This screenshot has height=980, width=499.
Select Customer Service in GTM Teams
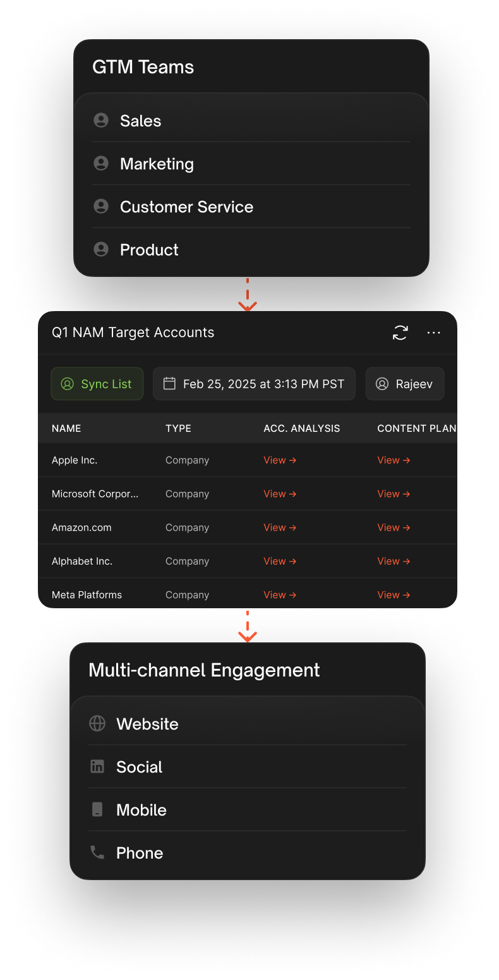coord(251,206)
